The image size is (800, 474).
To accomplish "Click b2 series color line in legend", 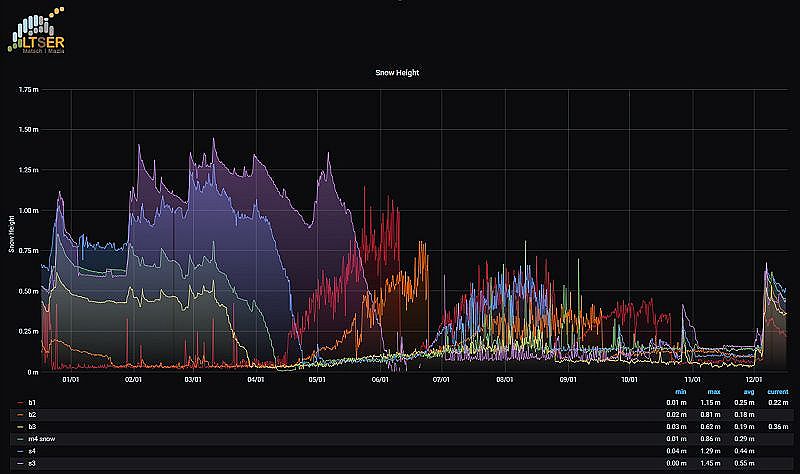I will point(20,414).
